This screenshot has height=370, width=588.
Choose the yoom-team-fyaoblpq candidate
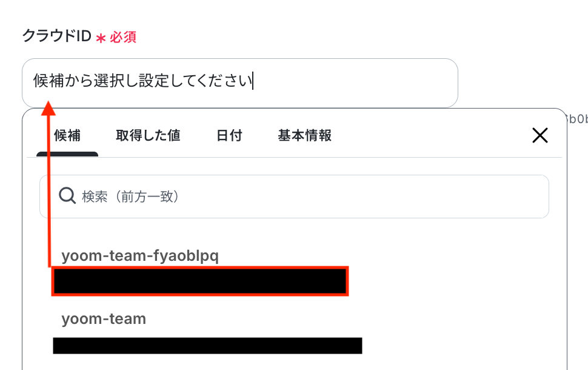[140, 256]
